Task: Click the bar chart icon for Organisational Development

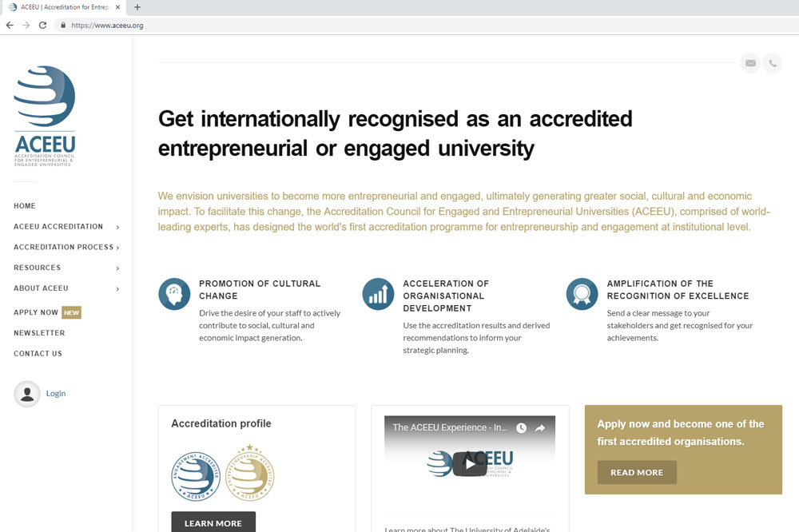Action: click(378, 294)
